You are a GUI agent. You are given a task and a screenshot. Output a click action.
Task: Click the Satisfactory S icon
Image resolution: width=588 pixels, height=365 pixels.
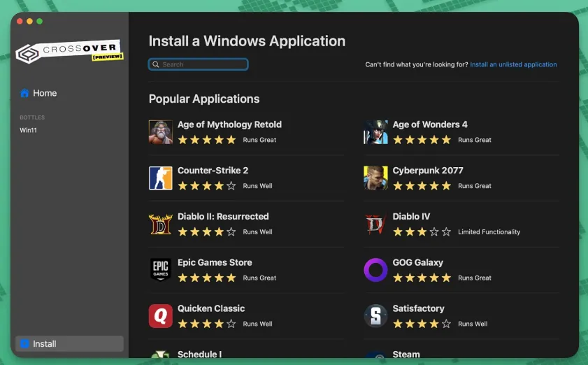375,316
